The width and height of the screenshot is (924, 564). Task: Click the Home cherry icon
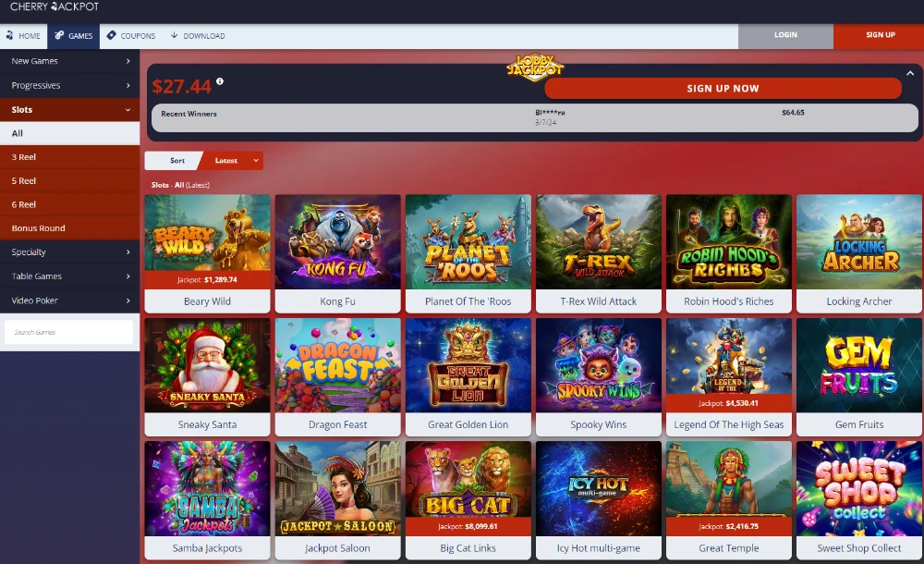point(9,35)
